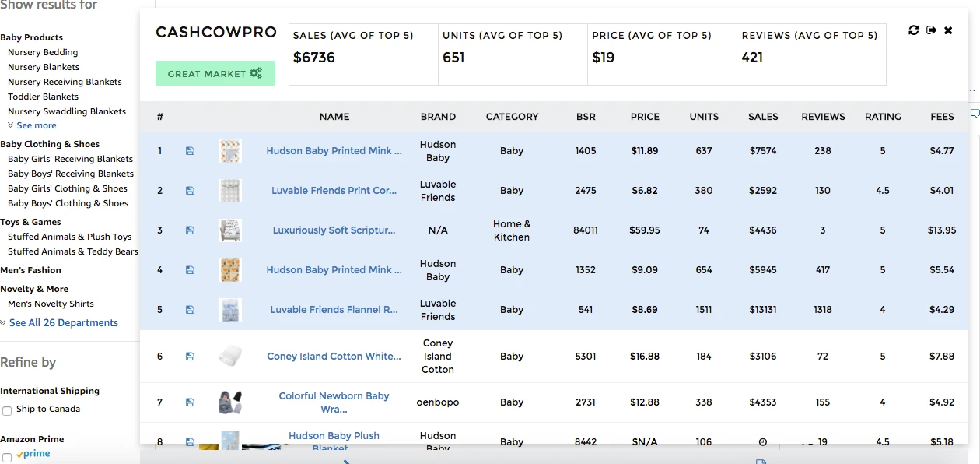Open Baby Boys' Receiving Blankets
The width and height of the screenshot is (980, 464).
coord(71,174)
